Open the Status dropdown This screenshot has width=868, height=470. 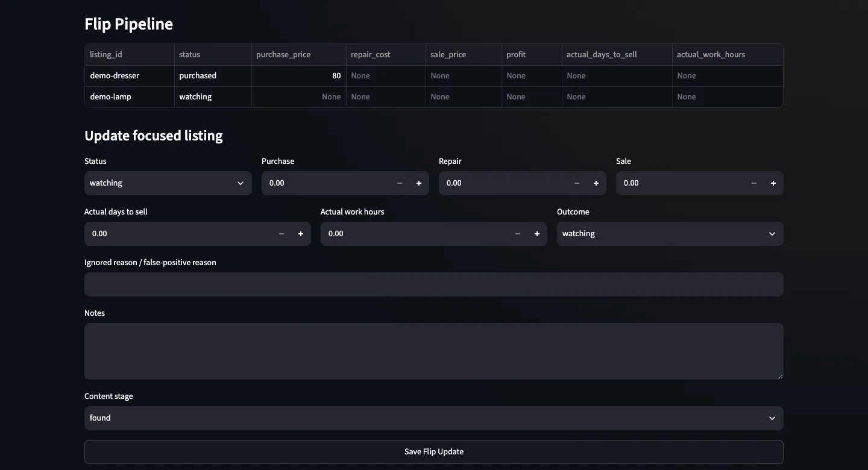pos(168,183)
